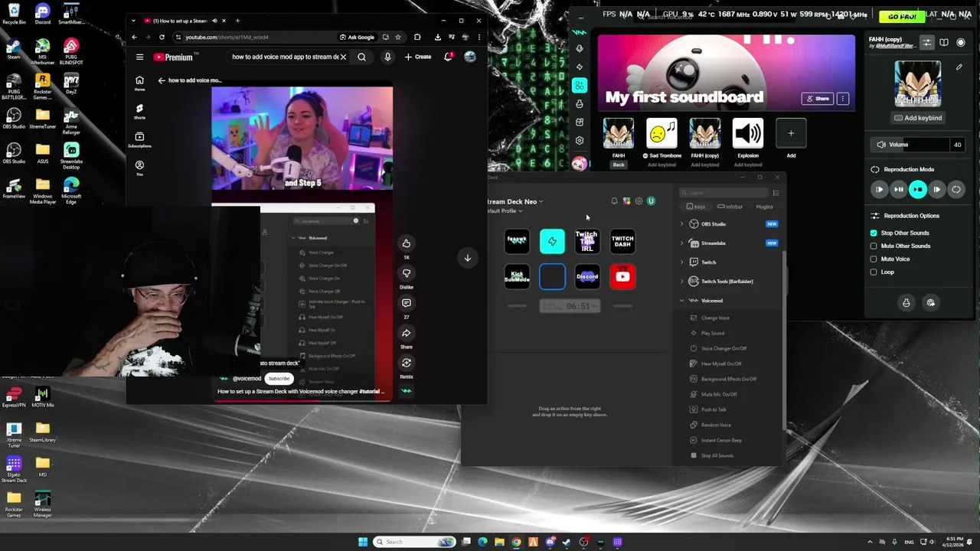
Task: Add a new sound with plus tile
Action: pos(791,133)
